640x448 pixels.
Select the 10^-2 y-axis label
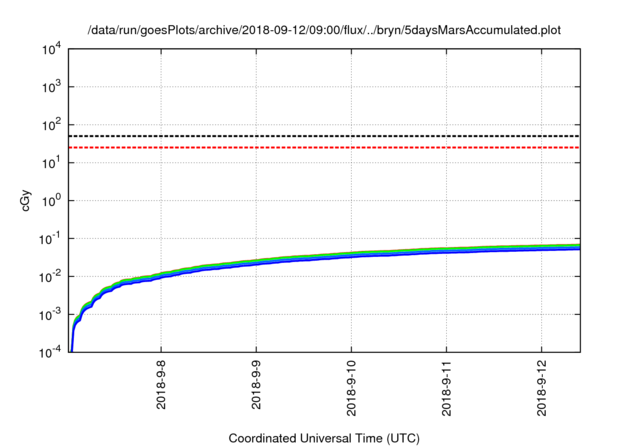50,277
